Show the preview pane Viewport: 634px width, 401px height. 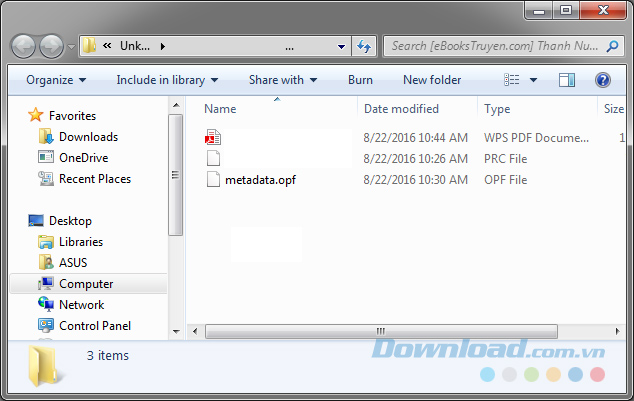click(567, 80)
